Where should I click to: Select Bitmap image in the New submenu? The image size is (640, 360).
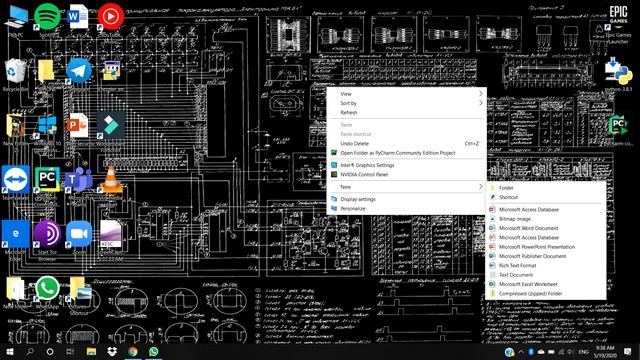point(546,219)
